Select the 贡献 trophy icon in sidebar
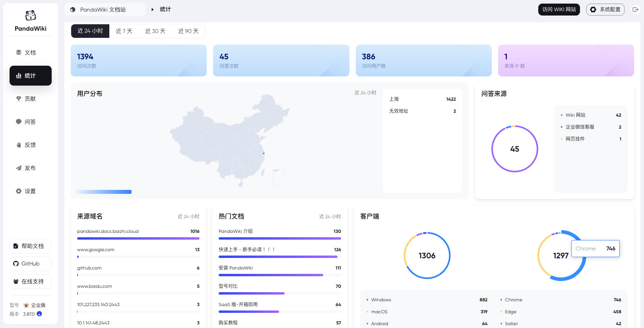The height and width of the screenshot is (328, 644). [19, 99]
